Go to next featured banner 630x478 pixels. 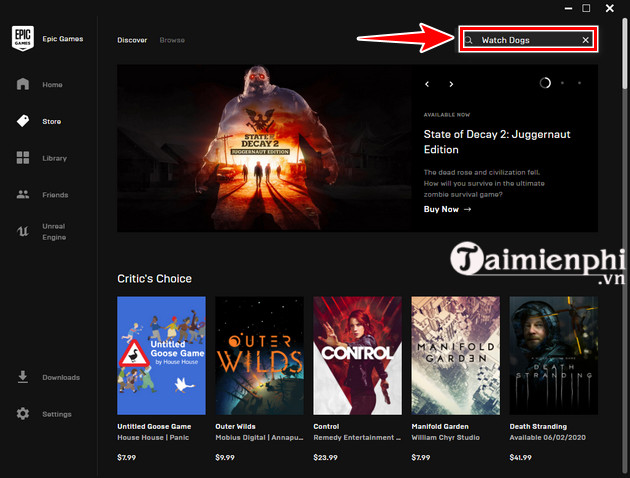click(x=451, y=84)
